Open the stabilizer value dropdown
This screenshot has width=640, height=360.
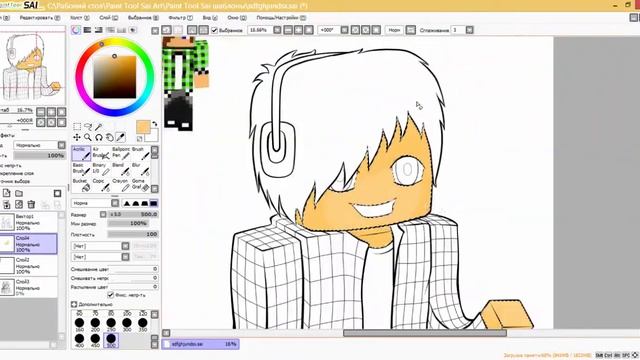pos(469,30)
